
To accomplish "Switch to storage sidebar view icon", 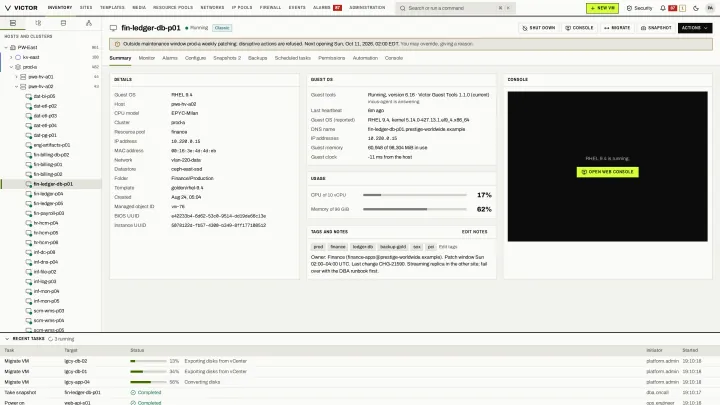I will (x=63, y=23).
